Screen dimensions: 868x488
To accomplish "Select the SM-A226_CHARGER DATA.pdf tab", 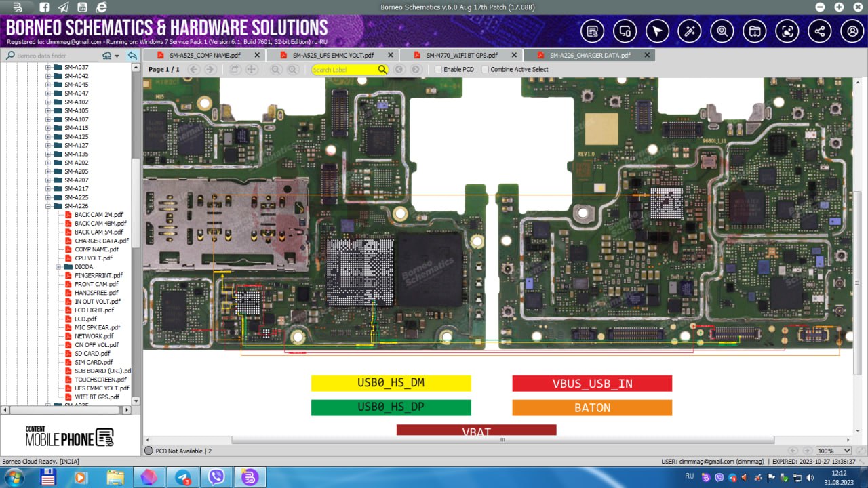I will coord(590,56).
